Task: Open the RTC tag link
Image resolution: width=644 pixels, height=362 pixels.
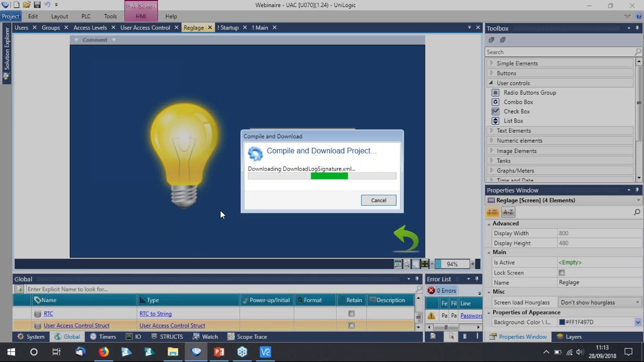Action: coord(48,314)
